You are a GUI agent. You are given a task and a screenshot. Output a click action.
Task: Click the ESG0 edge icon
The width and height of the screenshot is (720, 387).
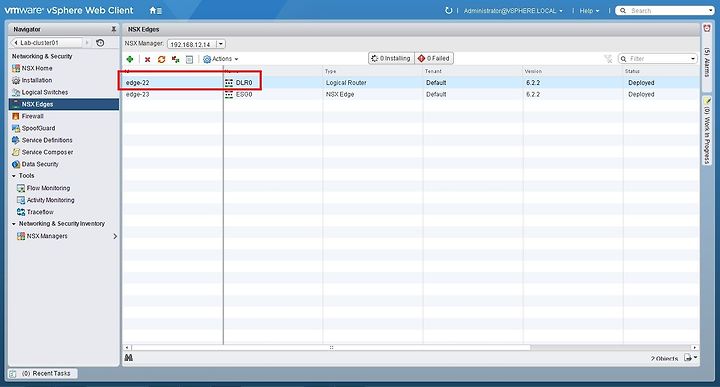229,94
